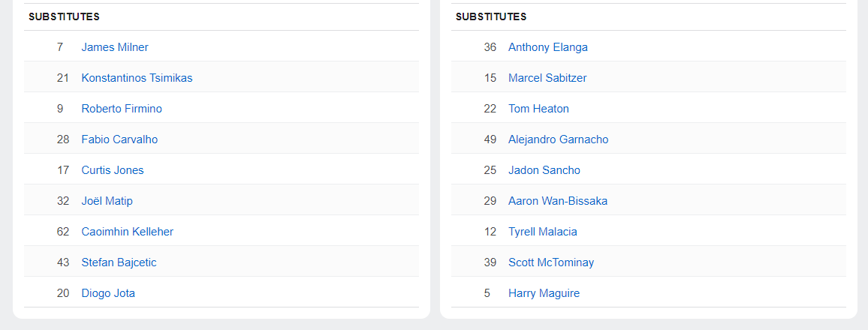868x330 pixels.
Task: Select Tom Heaton from substitutes
Action: 538,109
